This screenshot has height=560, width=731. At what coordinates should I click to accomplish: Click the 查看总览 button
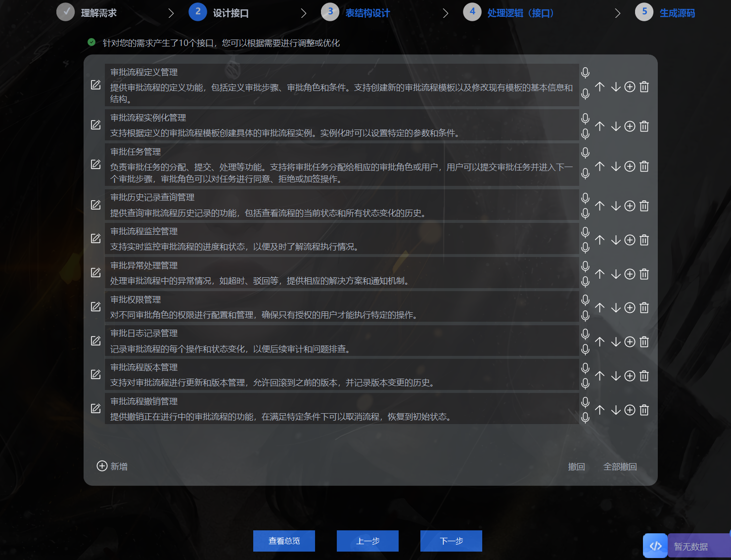(x=283, y=541)
